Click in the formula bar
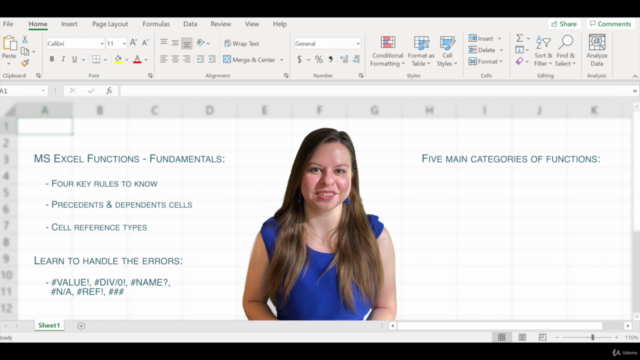 point(376,91)
